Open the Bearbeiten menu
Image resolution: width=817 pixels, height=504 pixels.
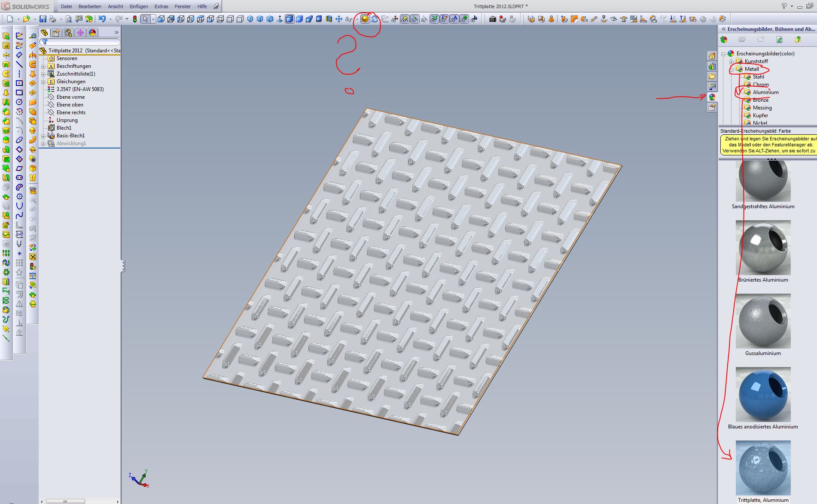[90, 6]
